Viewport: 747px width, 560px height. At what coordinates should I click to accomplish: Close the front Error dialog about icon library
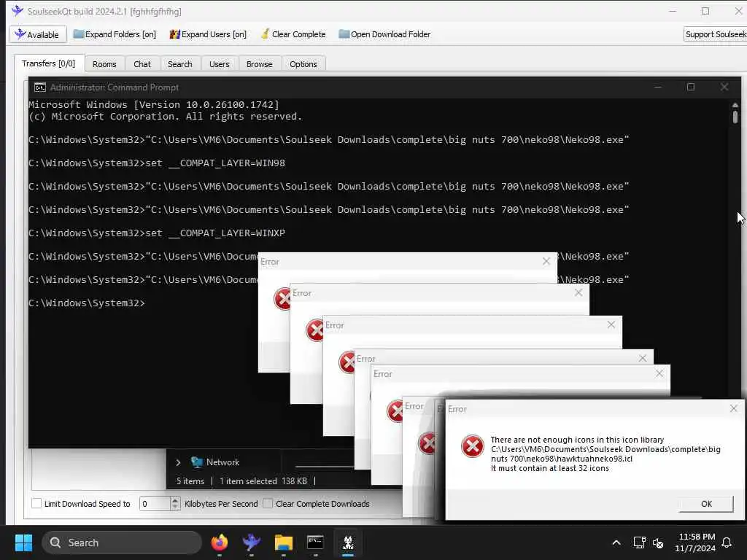734,408
